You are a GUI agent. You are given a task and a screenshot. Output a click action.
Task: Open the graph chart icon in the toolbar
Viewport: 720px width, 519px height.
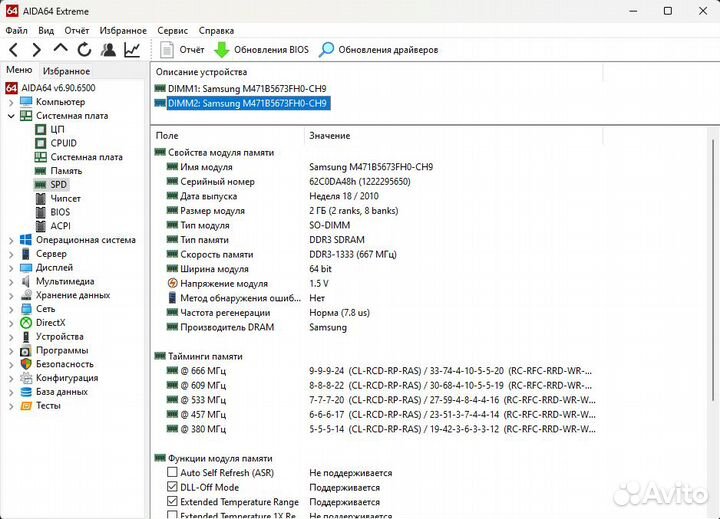click(x=132, y=50)
